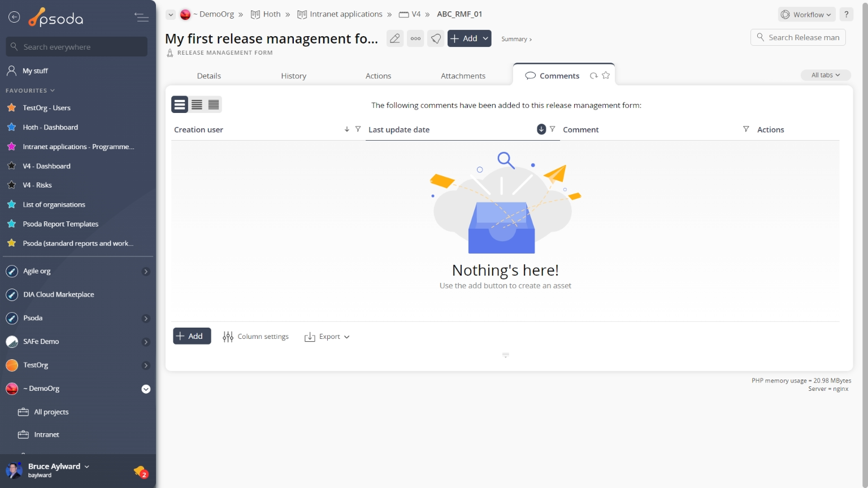Filter the Comment column
Image resolution: width=868 pixels, height=488 pixels.
pyautogui.click(x=746, y=129)
